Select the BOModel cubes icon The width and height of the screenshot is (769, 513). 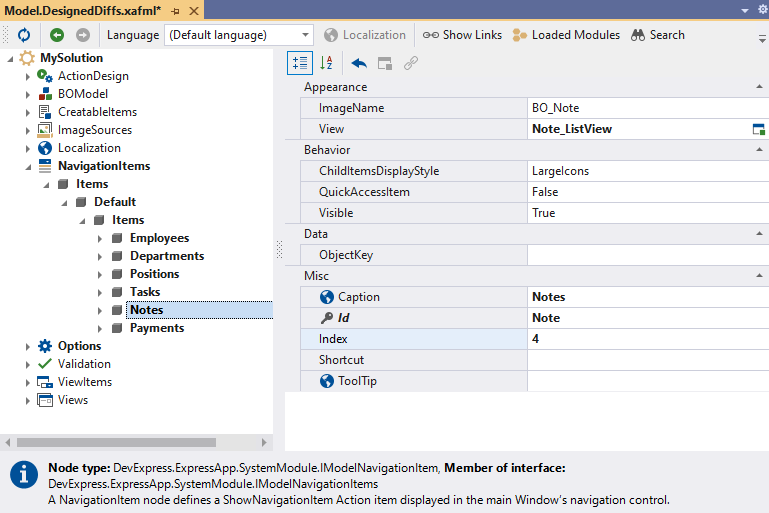click(45, 94)
